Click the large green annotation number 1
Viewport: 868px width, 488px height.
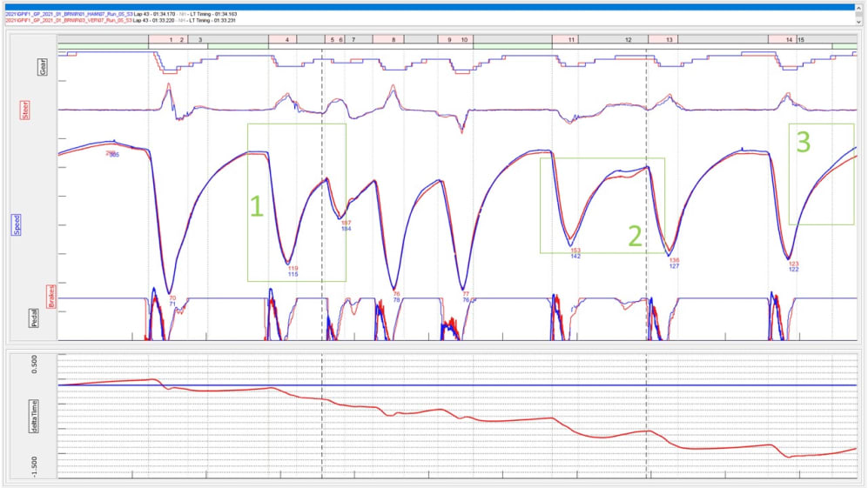pos(256,206)
